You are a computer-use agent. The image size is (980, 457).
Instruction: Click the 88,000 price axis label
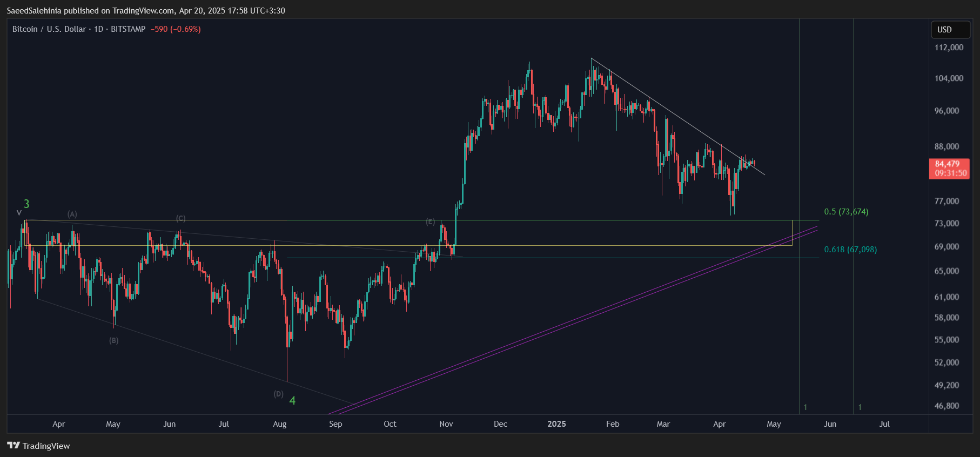click(947, 146)
